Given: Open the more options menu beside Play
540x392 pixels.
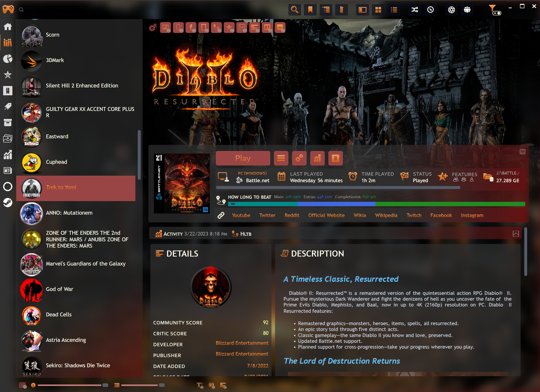Looking at the screenshot, I should point(281,158).
